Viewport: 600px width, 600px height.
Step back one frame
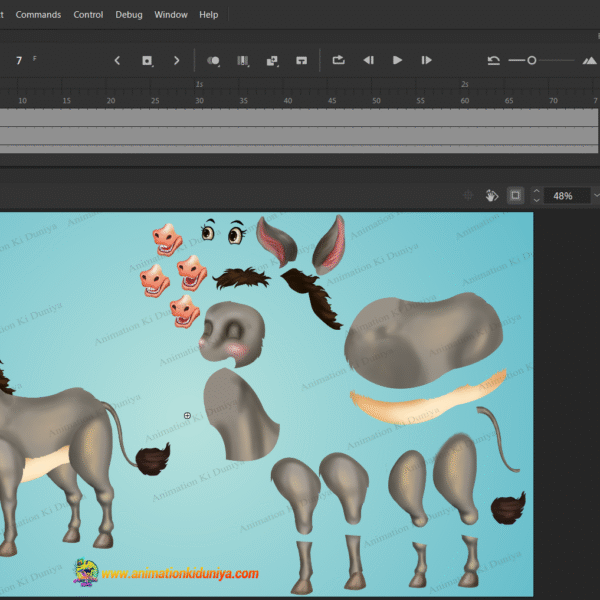(368, 60)
